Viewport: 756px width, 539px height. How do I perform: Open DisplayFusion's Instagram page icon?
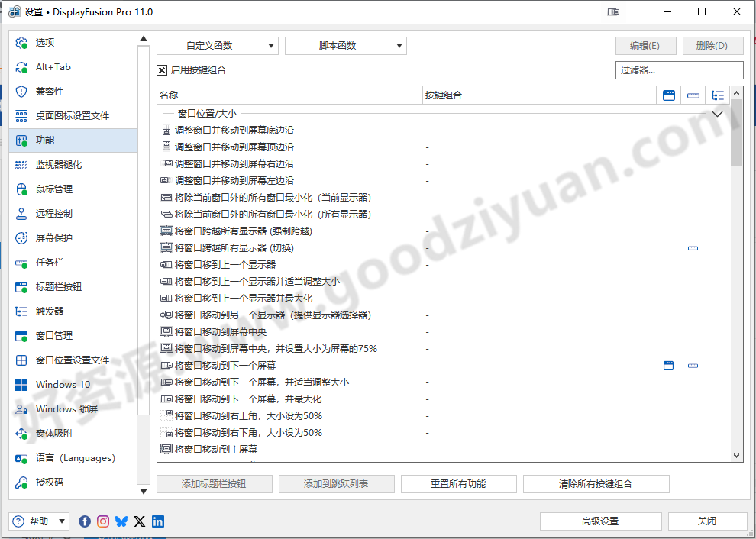tap(103, 521)
